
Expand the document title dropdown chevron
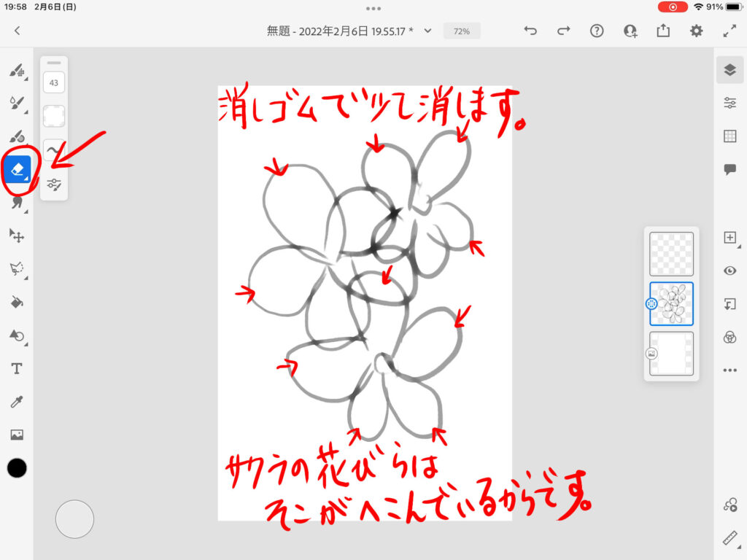[x=428, y=31]
